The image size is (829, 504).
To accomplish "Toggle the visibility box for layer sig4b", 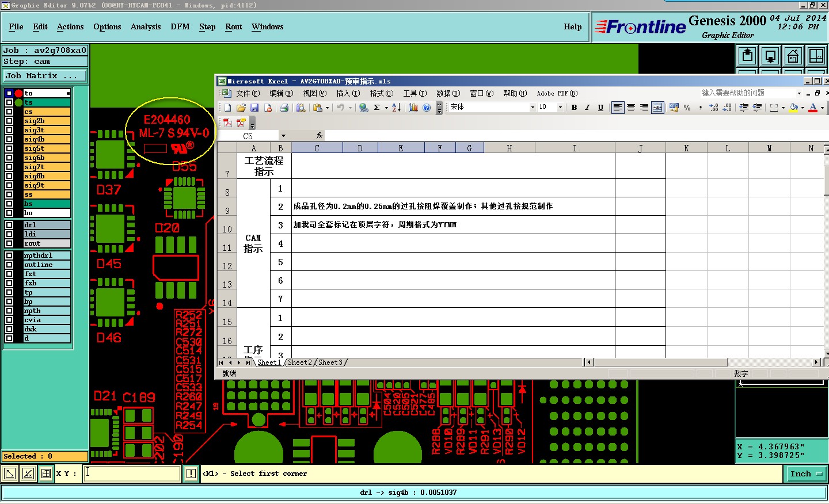I will pos(9,139).
